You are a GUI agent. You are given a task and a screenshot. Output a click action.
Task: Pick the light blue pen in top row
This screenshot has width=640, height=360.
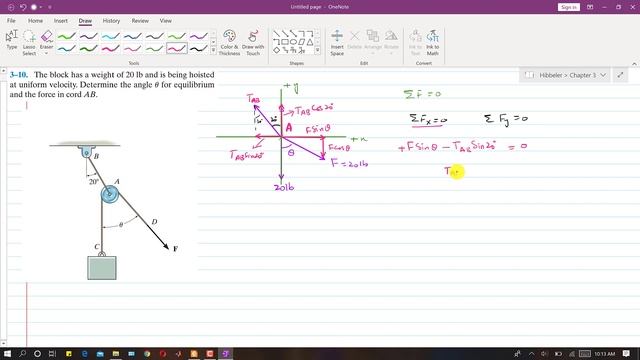[111, 36]
